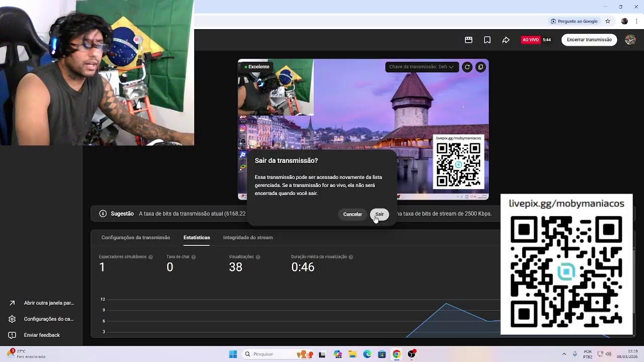Viewport: 644px width, 362px height.
Task: Show hidden tray icons chevron
Action: tap(564, 354)
